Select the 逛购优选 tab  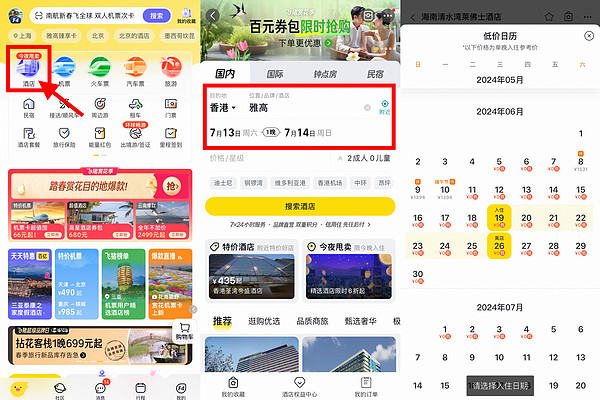(x=264, y=321)
